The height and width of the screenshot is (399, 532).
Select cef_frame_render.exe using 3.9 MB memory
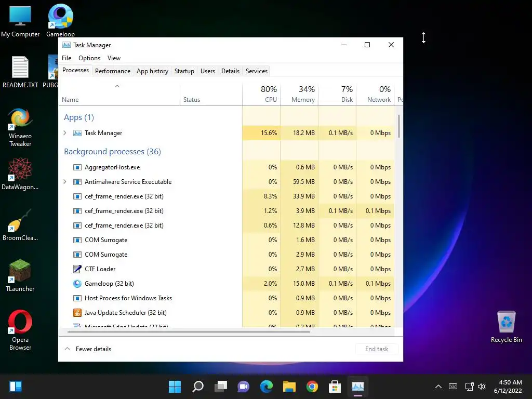227,211
